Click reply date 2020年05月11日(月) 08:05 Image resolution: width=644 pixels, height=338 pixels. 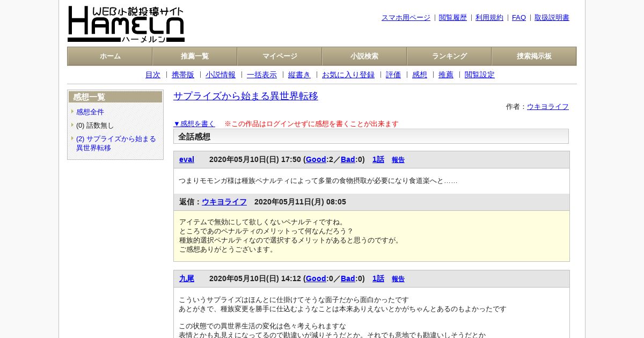coord(300,202)
